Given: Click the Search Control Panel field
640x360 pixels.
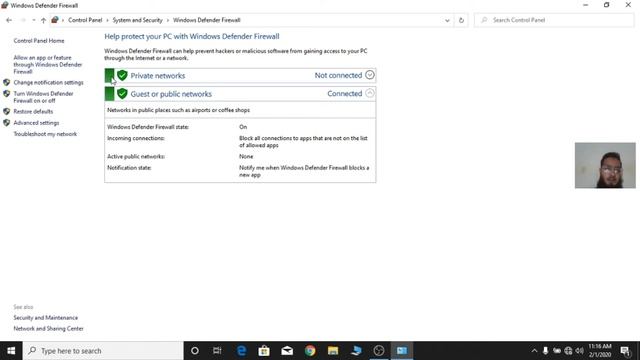Looking at the screenshot, I should tap(554, 20).
